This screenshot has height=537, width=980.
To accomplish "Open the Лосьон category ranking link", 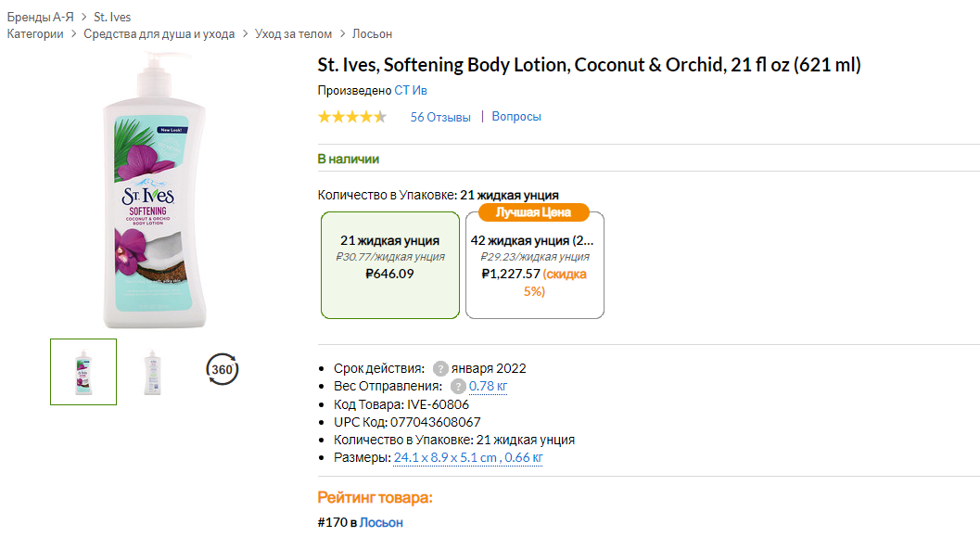I will (381, 522).
